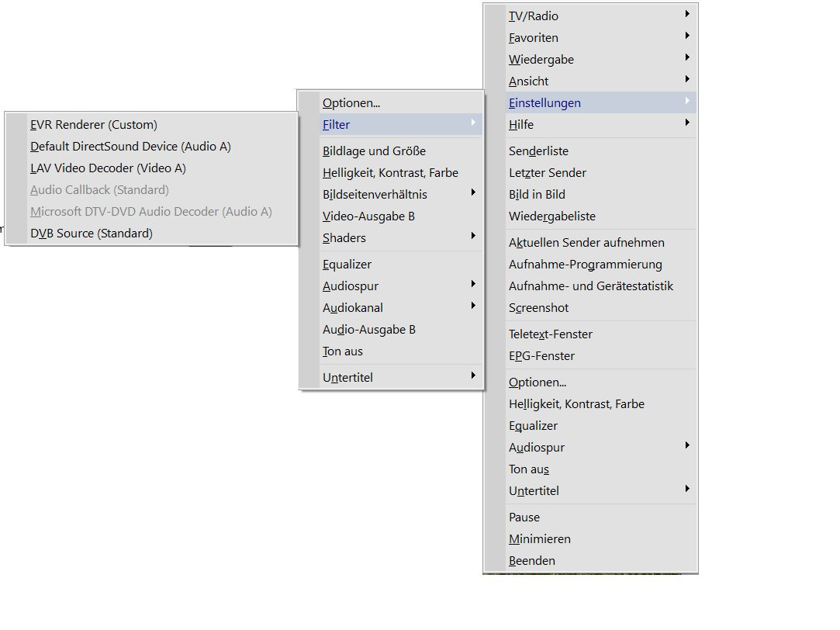Expand the Bildseitenverhältnis submenu
Viewport: 840px width, 630px height.
pos(375,195)
